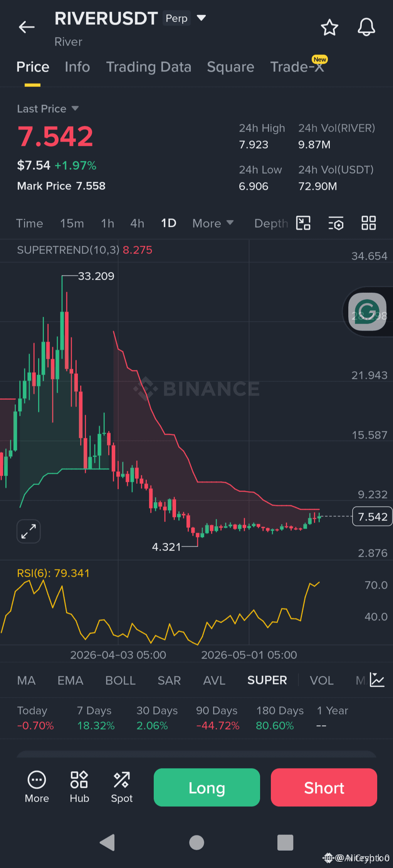This screenshot has height=868, width=393.
Task: Tap the green floating G widget
Action: [367, 312]
